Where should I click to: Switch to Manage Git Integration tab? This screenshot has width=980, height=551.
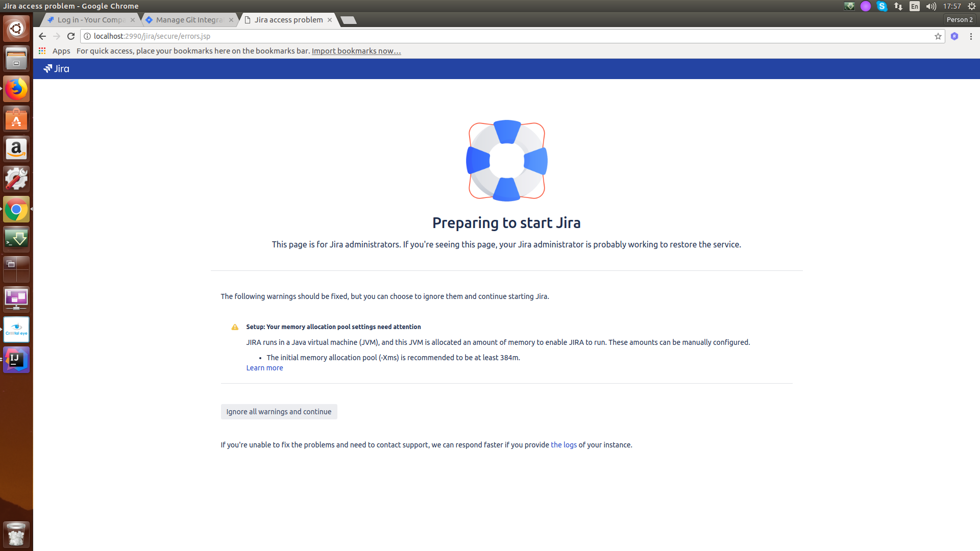click(189, 20)
